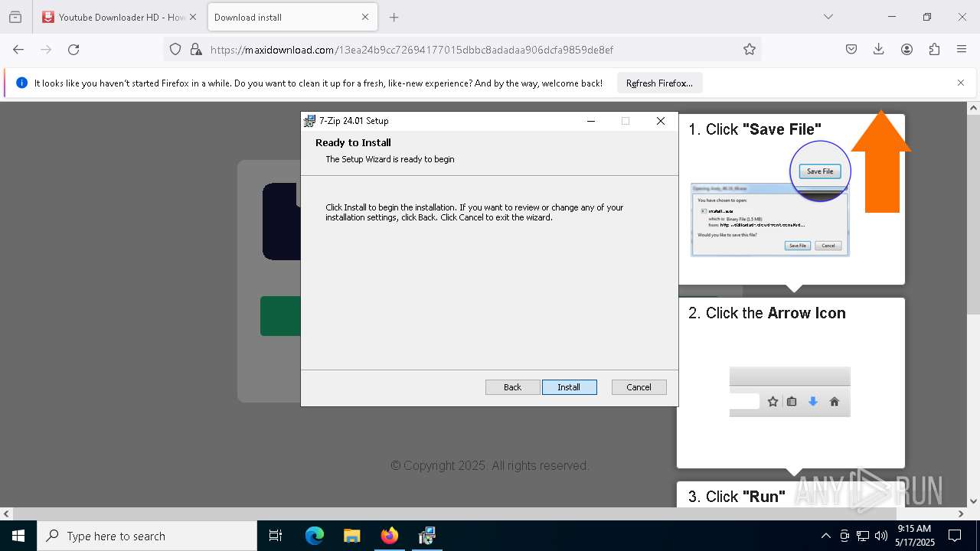This screenshot has width=980, height=551.
Task: Open the Firefox downloads panel
Action: tap(879, 50)
